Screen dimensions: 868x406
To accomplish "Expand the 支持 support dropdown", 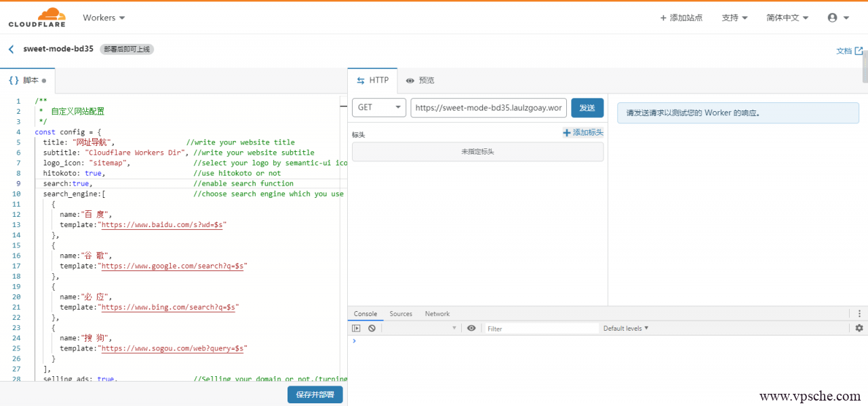I will tap(735, 18).
